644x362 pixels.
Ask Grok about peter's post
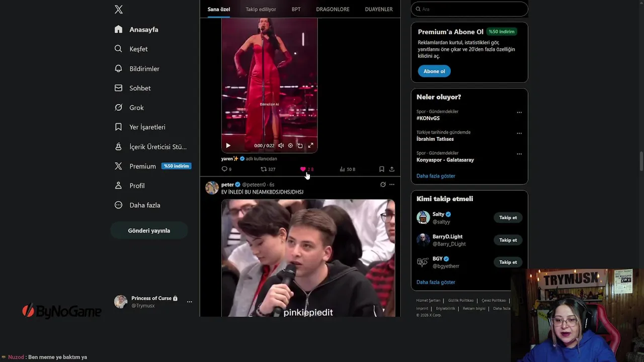383,185
